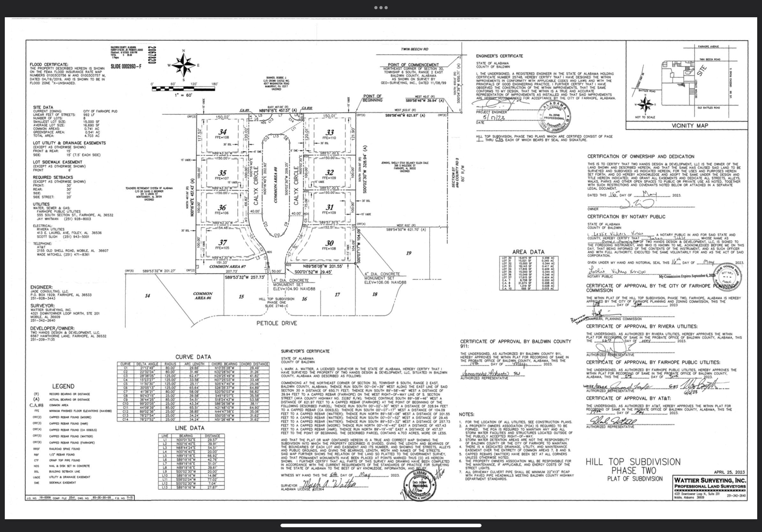
Task: Click the "VICINITY MAP" title
Action: pos(690,126)
